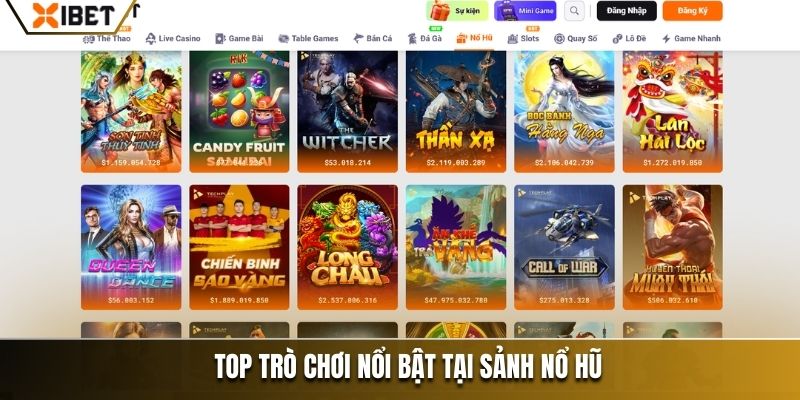Select the Quay Số menu item
The image size is (800, 400).
pyautogui.click(x=576, y=38)
